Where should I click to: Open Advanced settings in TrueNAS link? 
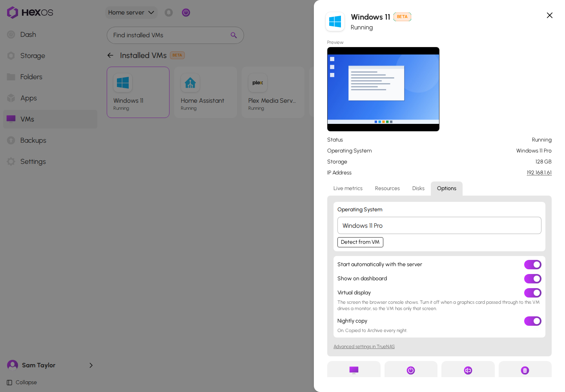(x=364, y=347)
